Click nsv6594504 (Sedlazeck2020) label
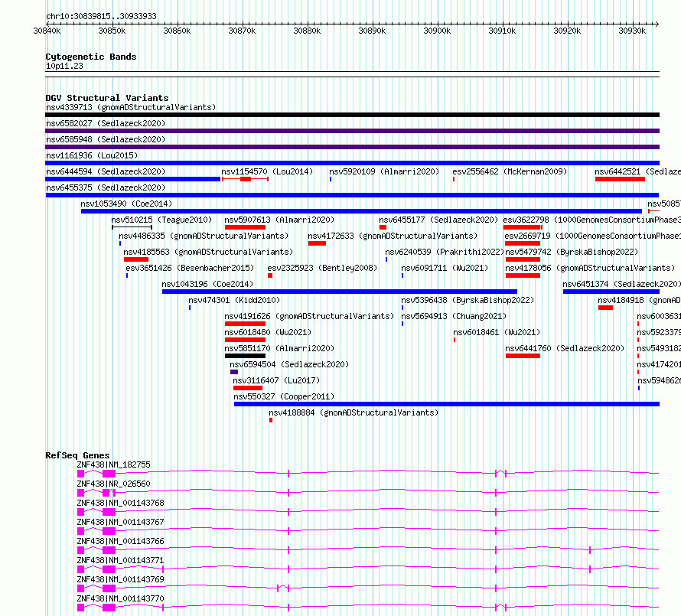The image size is (681, 616). (x=289, y=364)
